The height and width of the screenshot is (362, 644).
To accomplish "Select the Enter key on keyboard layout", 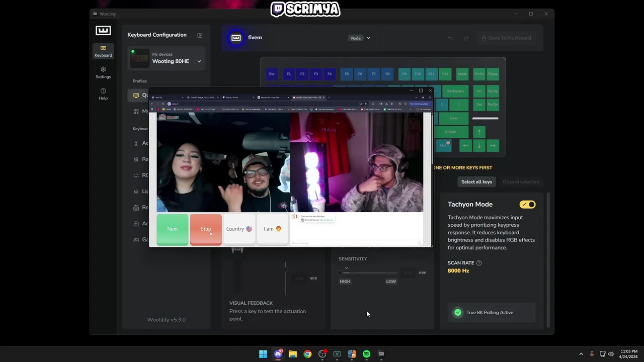I will click(x=454, y=118).
